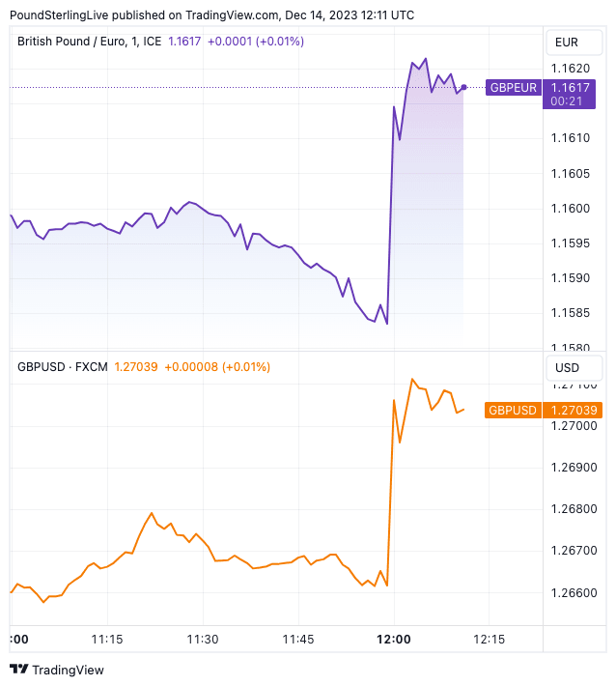Click the 1.1600 level on the EUR price scale
Viewport: 616px width, 686px height.
pos(570,209)
